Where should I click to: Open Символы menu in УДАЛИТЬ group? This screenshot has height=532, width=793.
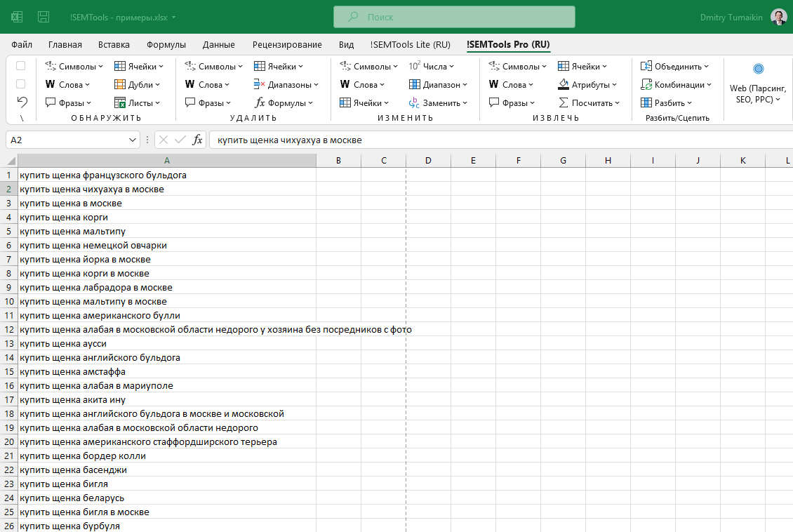tap(213, 66)
